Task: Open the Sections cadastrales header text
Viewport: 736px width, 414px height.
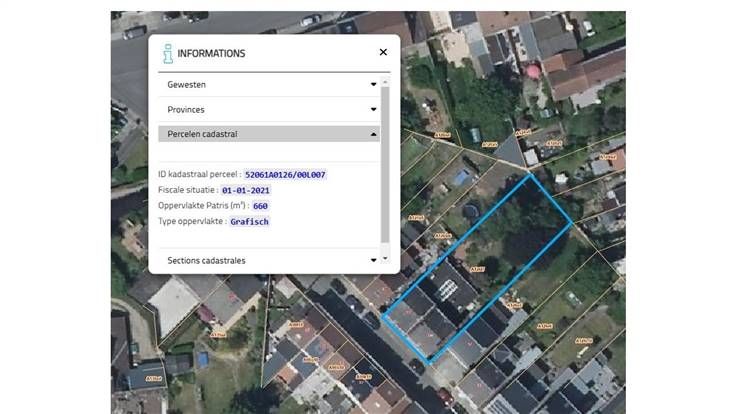Action: coord(206,260)
